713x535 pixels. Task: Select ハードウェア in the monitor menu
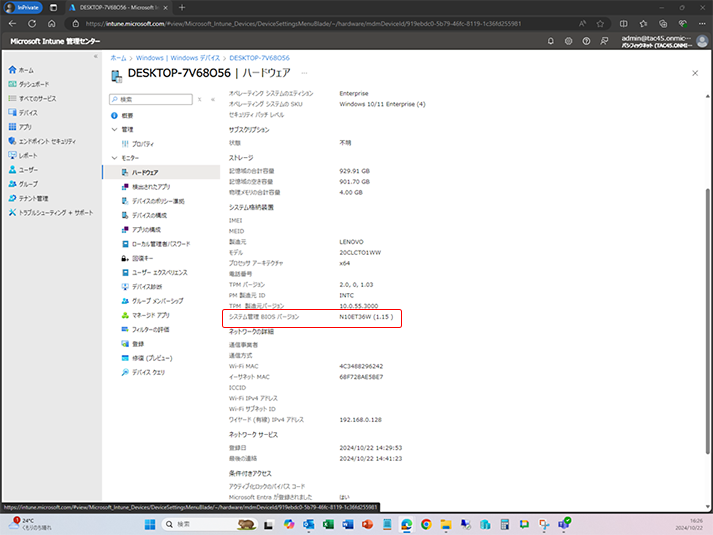(161, 172)
